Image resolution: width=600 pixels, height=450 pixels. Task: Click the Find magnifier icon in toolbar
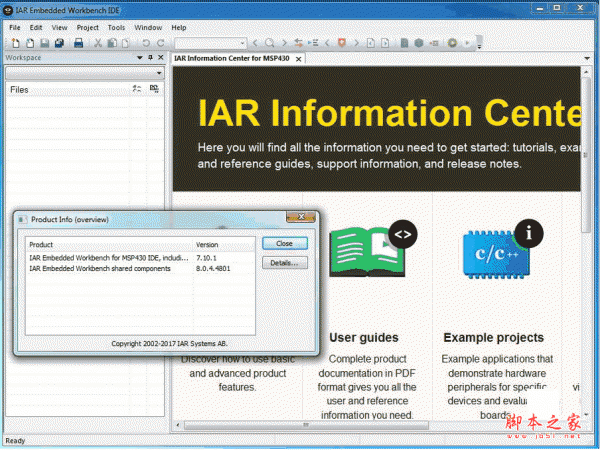tap(270, 43)
